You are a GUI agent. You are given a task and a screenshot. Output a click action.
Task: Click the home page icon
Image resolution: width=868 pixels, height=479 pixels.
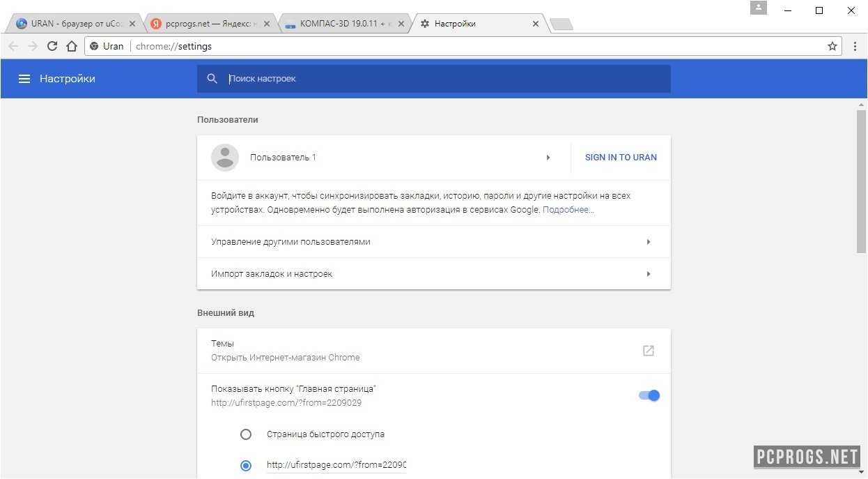coord(71,46)
